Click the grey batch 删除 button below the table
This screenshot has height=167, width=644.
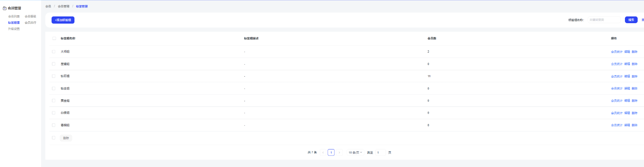[x=66, y=138]
